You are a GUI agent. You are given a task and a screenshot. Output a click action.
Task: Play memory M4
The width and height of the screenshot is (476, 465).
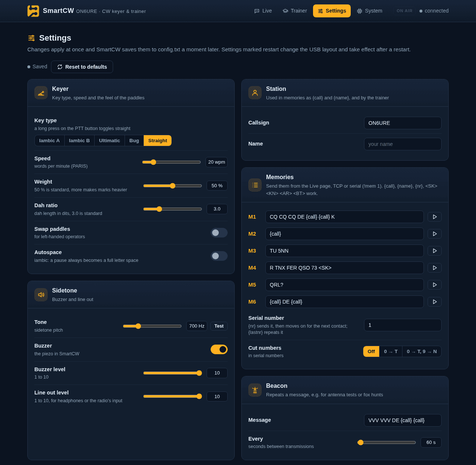435,268
